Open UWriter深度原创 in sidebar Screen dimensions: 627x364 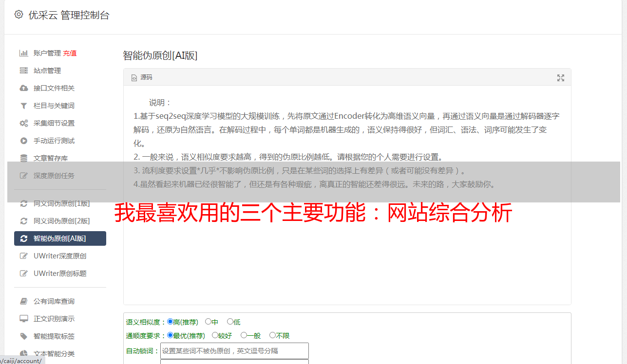click(60, 256)
